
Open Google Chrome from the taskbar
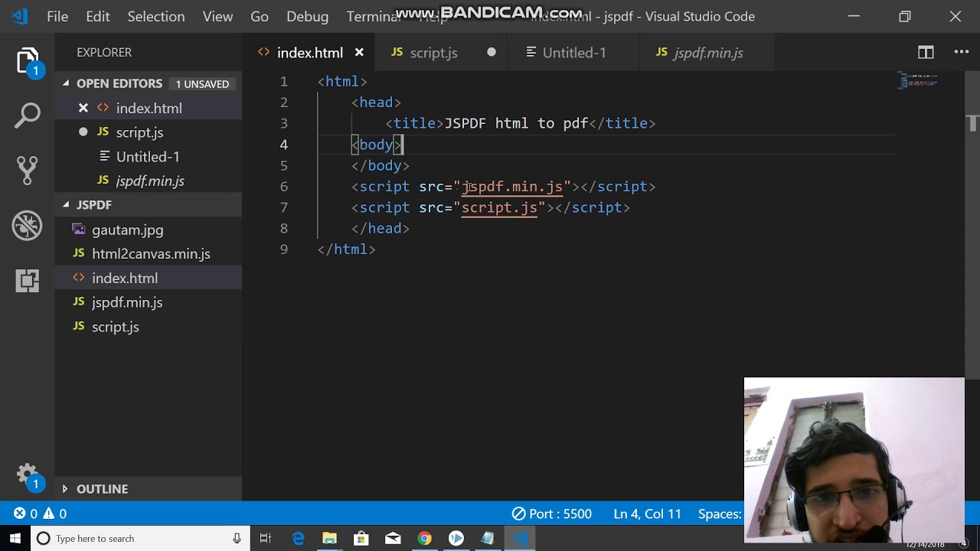(x=424, y=539)
